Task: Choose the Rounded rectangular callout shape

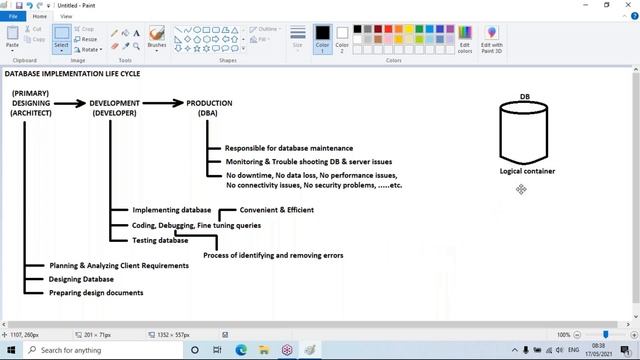Action: click(216, 49)
